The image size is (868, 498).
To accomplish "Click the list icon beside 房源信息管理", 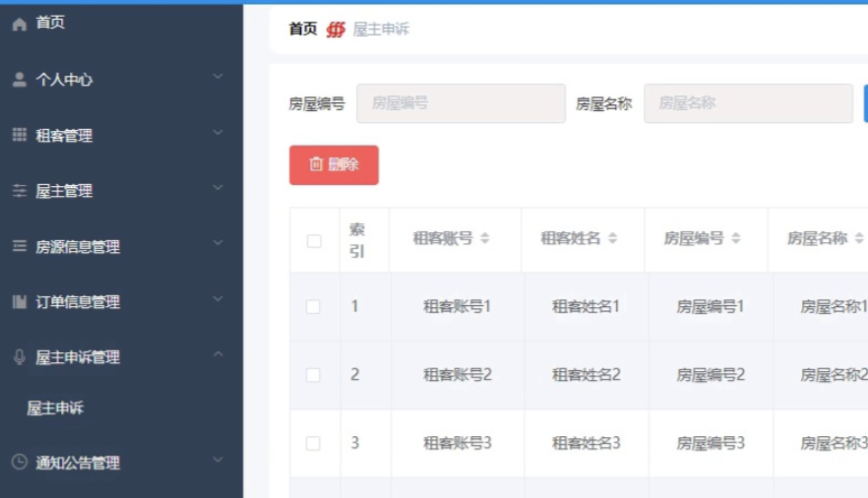I will (20, 246).
